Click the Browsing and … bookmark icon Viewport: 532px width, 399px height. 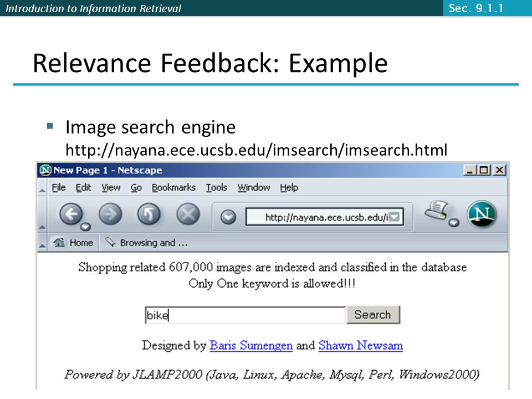pyautogui.click(x=111, y=242)
